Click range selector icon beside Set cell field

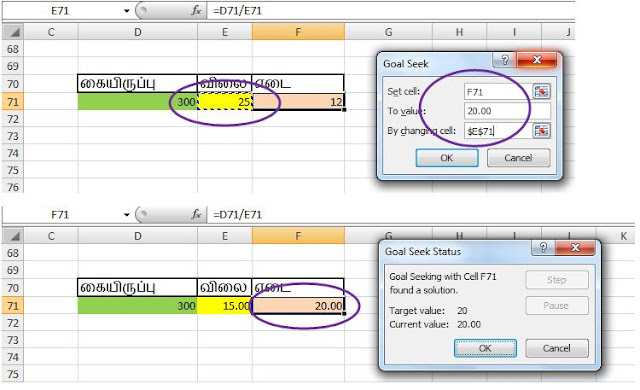(x=541, y=91)
